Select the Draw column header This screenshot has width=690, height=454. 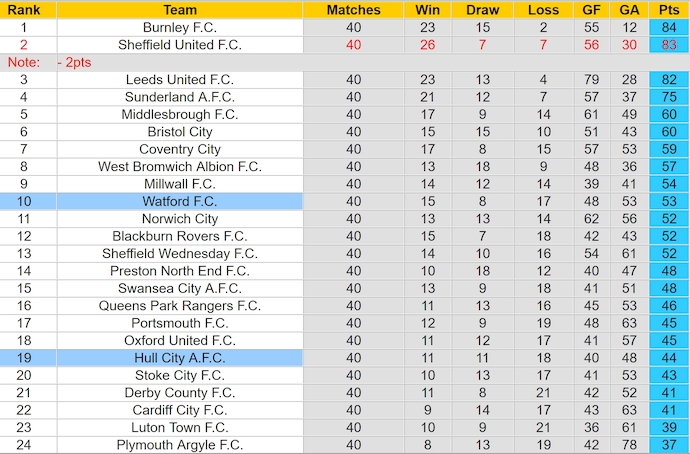pos(483,10)
